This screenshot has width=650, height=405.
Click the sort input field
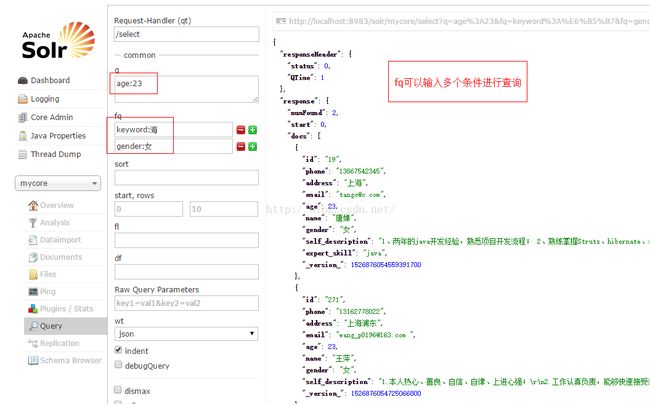[184, 178]
